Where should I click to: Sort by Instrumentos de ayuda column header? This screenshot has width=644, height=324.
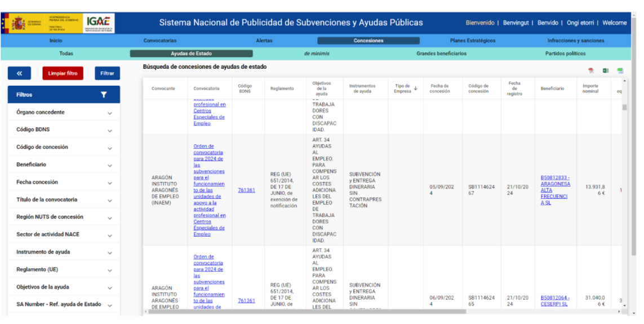(362, 88)
